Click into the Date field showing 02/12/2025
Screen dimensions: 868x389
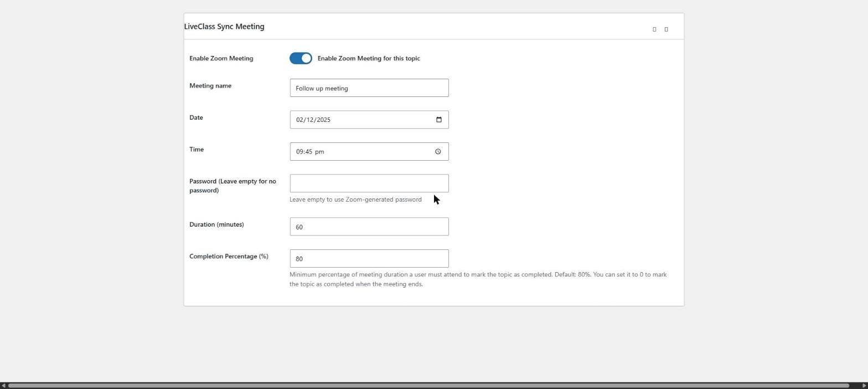tap(369, 120)
